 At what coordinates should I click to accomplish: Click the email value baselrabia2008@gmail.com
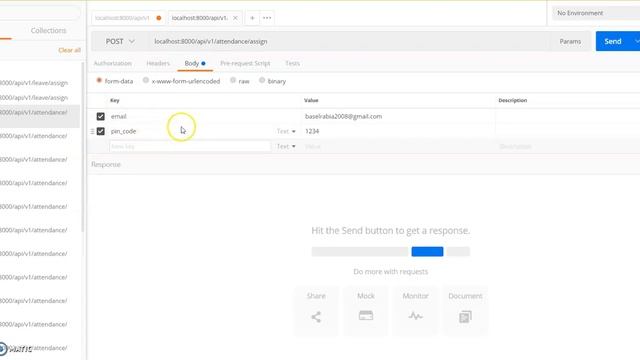(x=343, y=117)
